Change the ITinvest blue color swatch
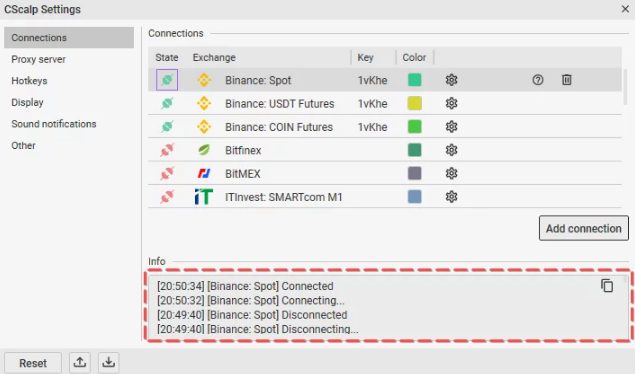Image resolution: width=635 pixels, height=374 pixels. point(414,197)
